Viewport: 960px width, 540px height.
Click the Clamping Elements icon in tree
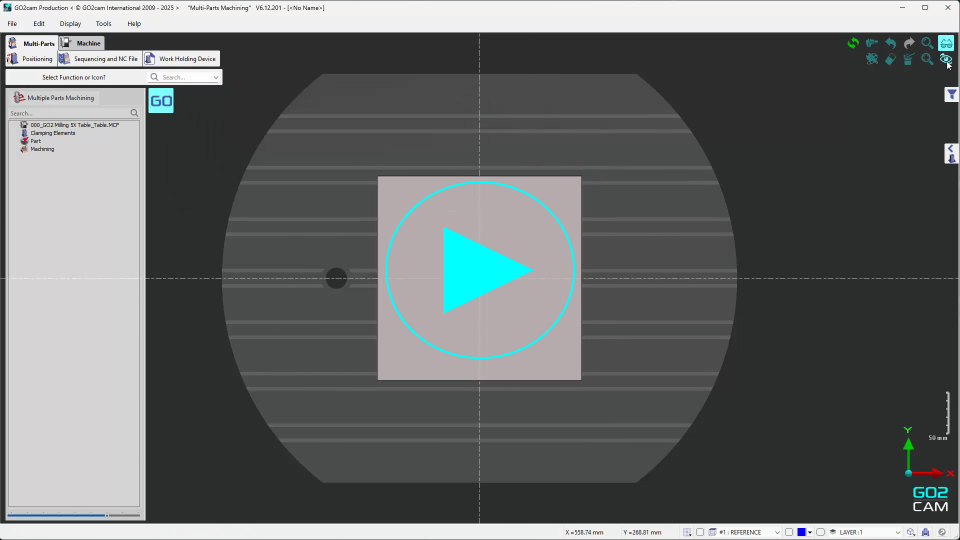click(x=24, y=133)
